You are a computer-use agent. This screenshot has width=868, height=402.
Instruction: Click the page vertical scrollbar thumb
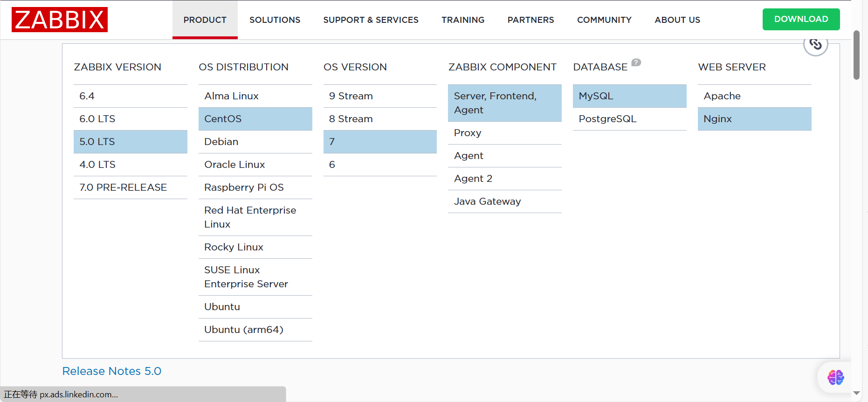(856, 55)
